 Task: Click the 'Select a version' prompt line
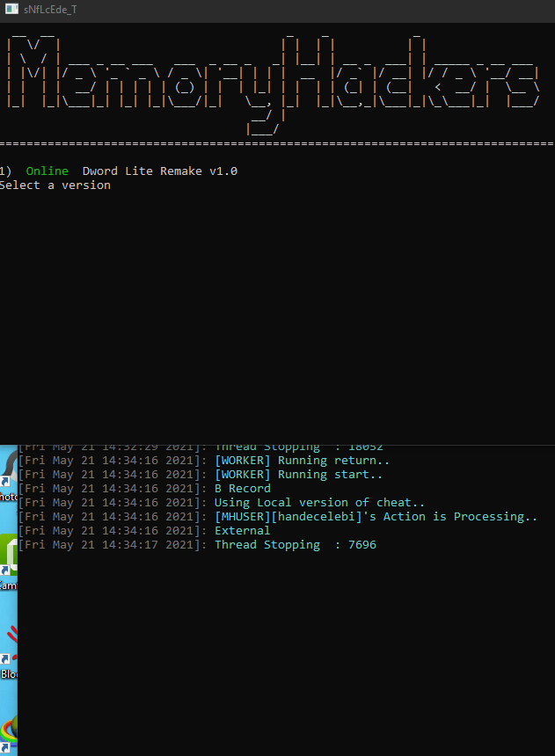tap(55, 185)
